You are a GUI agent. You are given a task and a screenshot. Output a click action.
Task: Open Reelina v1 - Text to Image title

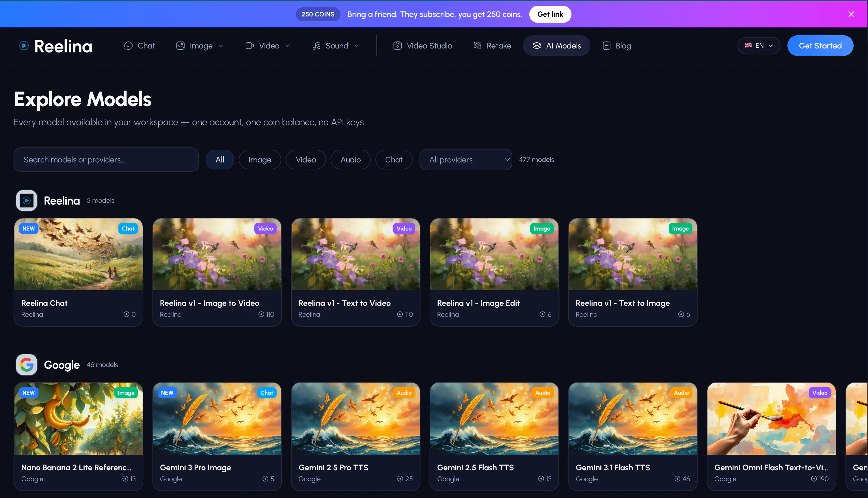click(623, 303)
